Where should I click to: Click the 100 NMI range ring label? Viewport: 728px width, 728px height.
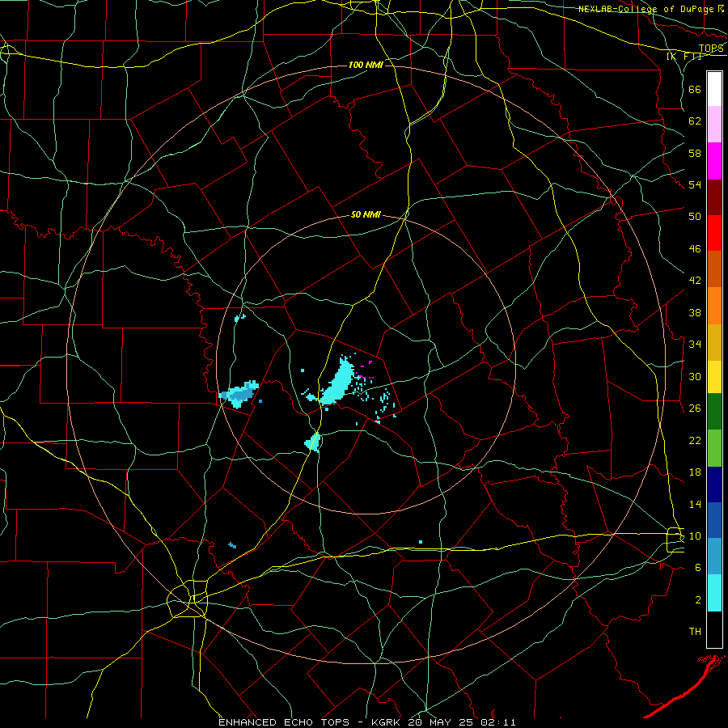click(x=366, y=65)
